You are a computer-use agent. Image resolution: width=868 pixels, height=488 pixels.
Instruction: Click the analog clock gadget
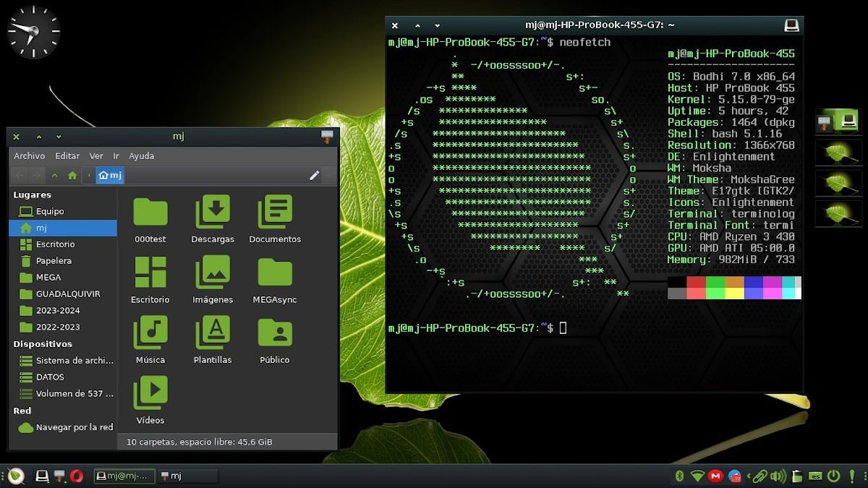(x=33, y=31)
